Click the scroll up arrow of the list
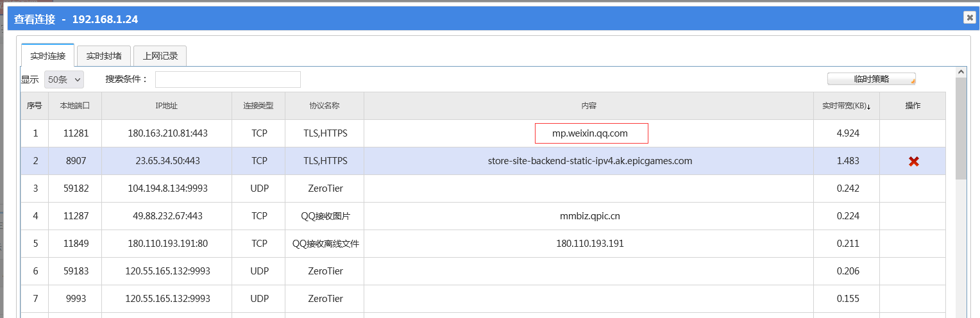The width and height of the screenshot is (980, 318). (961, 72)
